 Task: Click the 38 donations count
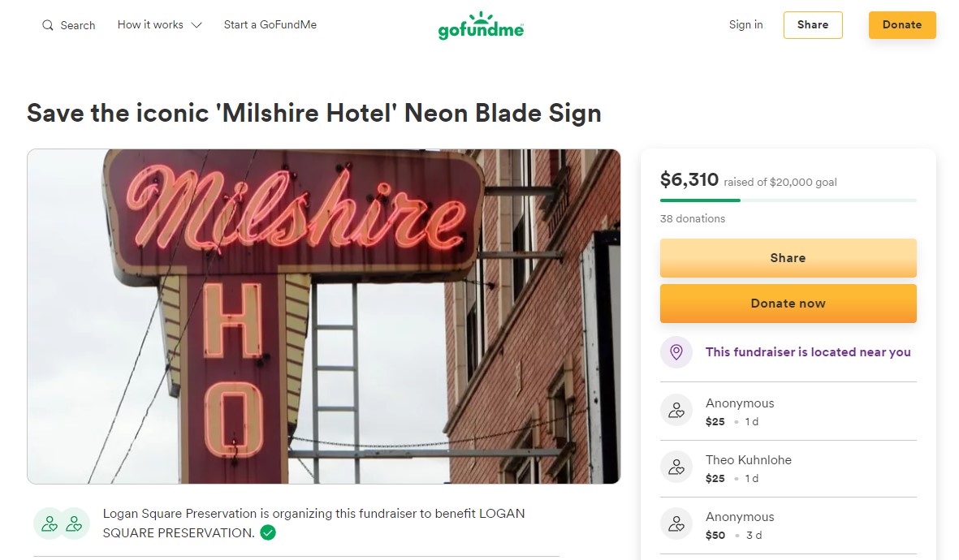[x=693, y=218]
